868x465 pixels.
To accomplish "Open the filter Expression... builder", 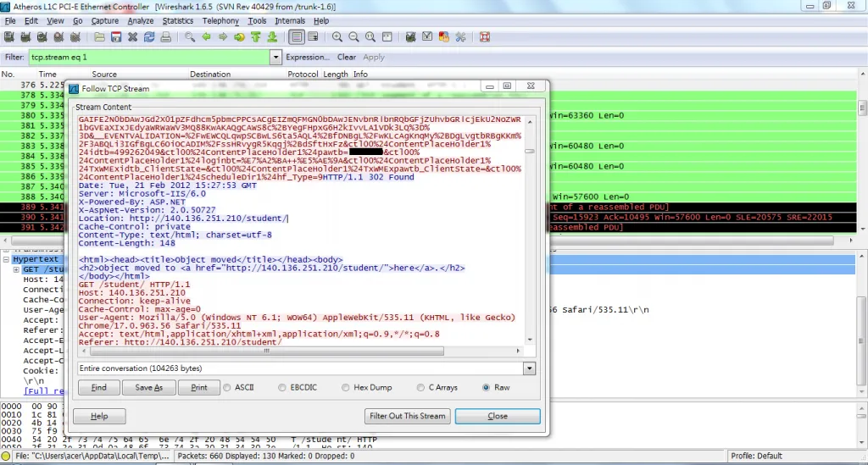I will 307,57.
